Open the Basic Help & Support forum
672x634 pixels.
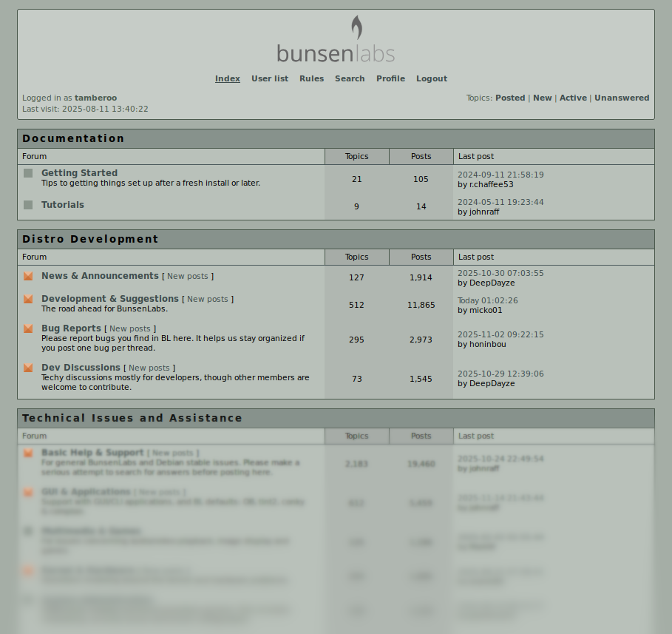(92, 453)
